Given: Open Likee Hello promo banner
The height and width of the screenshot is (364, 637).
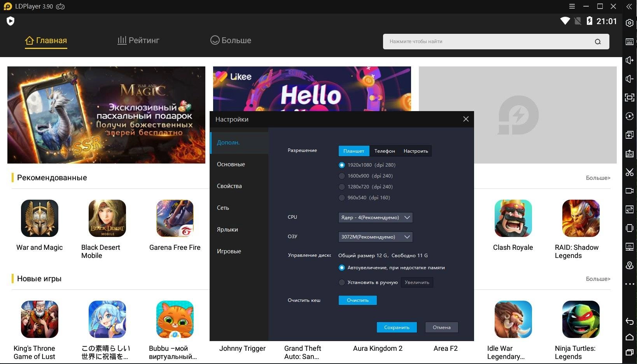Looking at the screenshot, I should click(x=312, y=89).
